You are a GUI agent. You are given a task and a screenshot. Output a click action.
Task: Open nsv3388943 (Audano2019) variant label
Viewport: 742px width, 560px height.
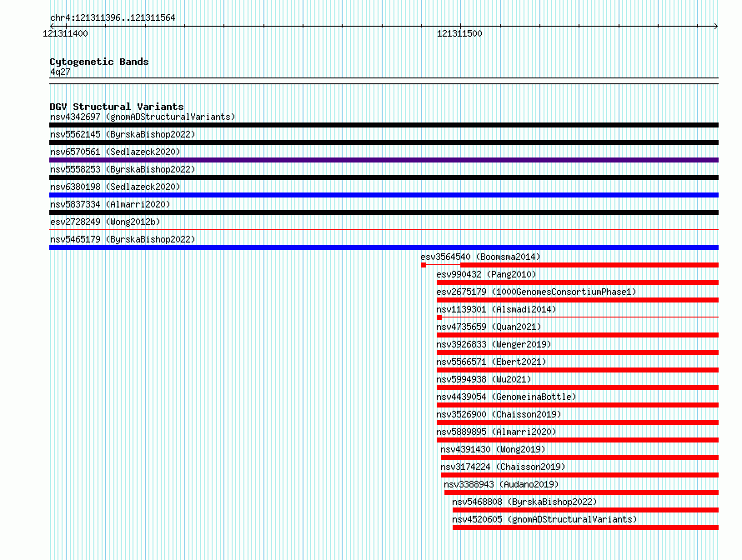tap(501, 484)
